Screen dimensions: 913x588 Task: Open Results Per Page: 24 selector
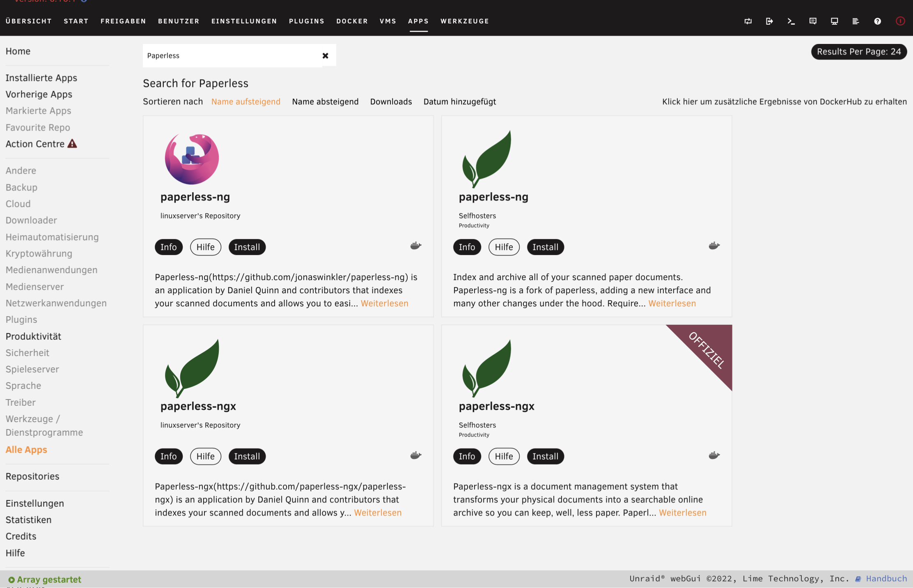click(x=859, y=52)
